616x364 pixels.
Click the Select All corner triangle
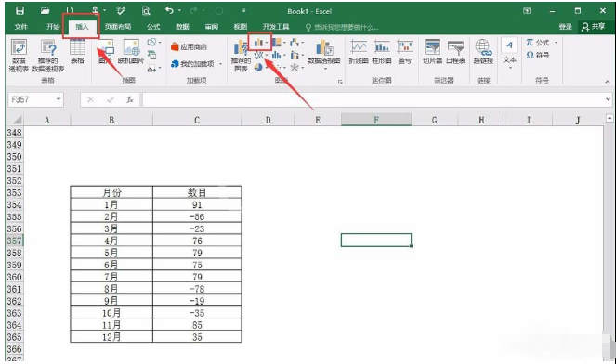tap(18, 120)
